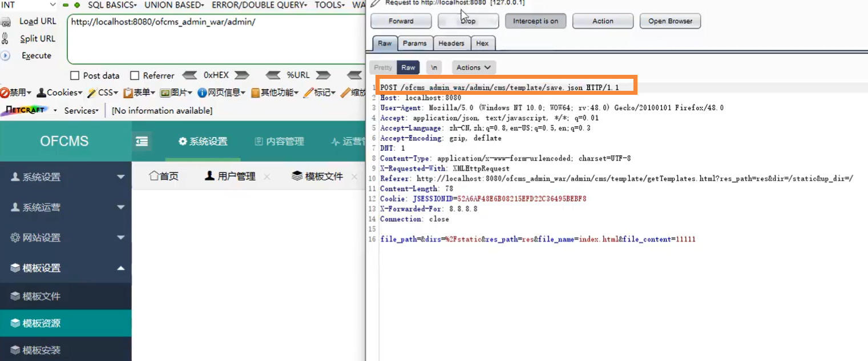Image resolution: width=868 pixels, height=361 pixels.
Task: Open the Netcraft toolbar logo
Action: click(x=26, y=110)
